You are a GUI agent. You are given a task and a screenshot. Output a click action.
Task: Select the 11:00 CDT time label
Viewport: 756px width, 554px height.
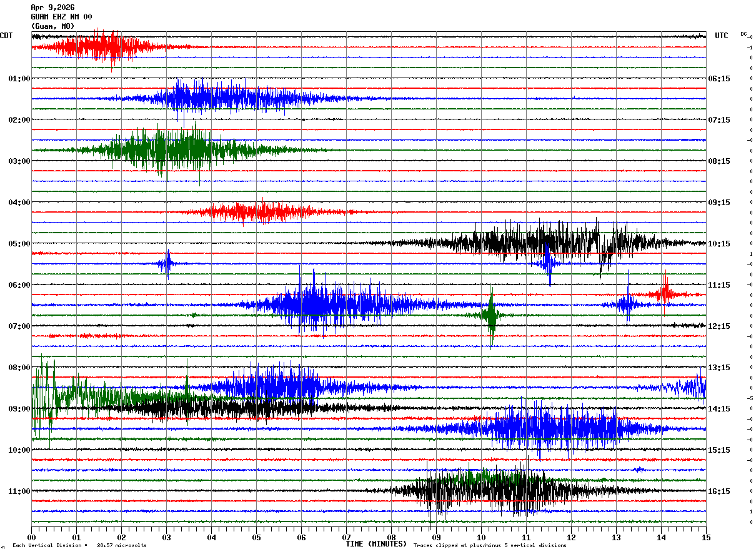19,491
